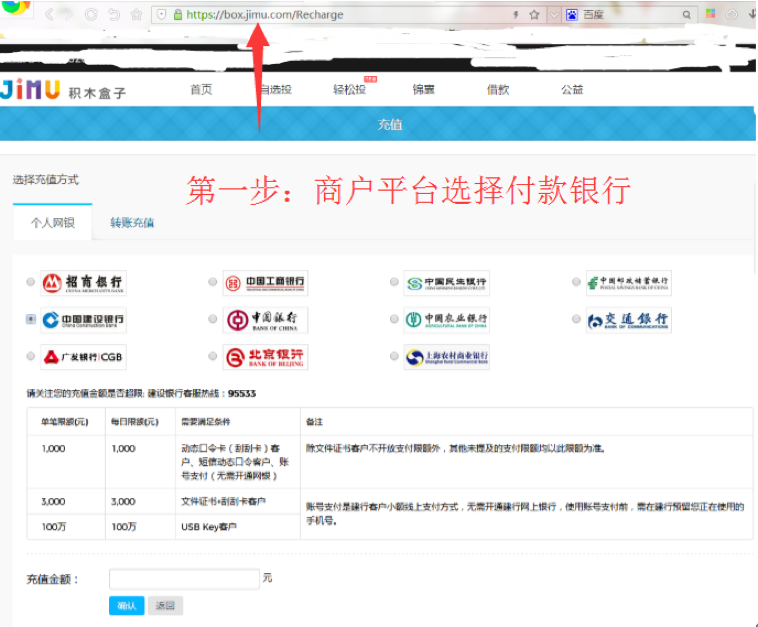Click the gray 返回 button
Screen dimensions: 758x627
click(x=165, y=605)
